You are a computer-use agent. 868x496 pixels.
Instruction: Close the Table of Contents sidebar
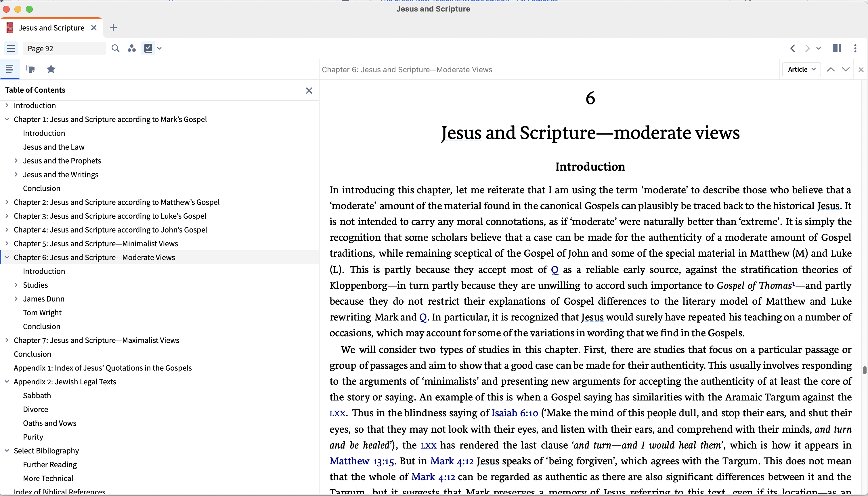pos(309,91)
